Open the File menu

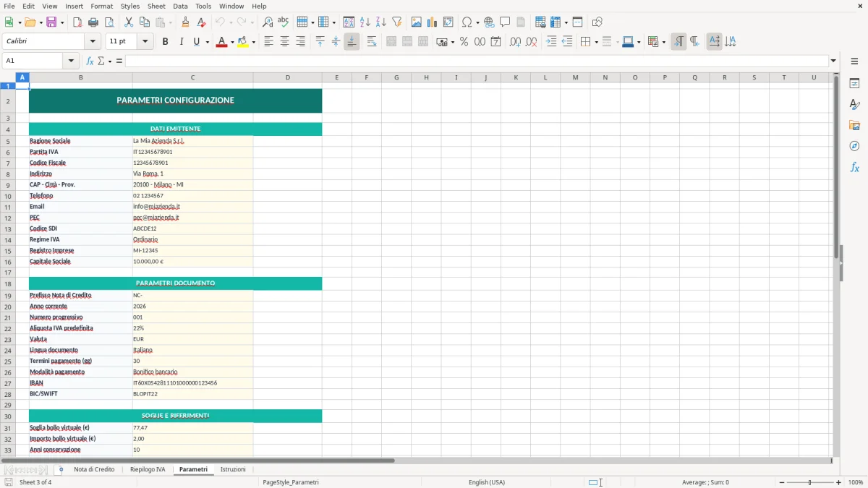(x=9, y=6)
